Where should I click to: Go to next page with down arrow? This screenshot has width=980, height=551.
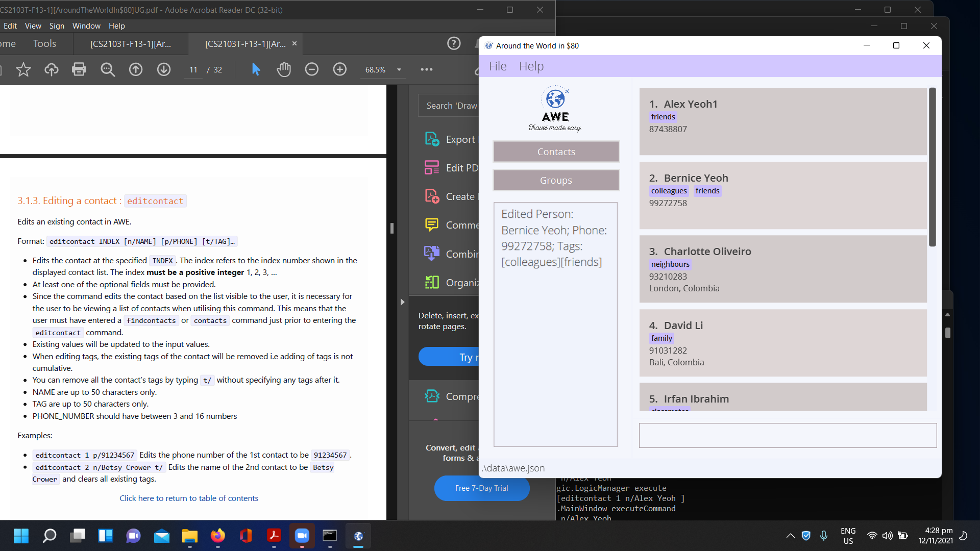pos(164,69)
